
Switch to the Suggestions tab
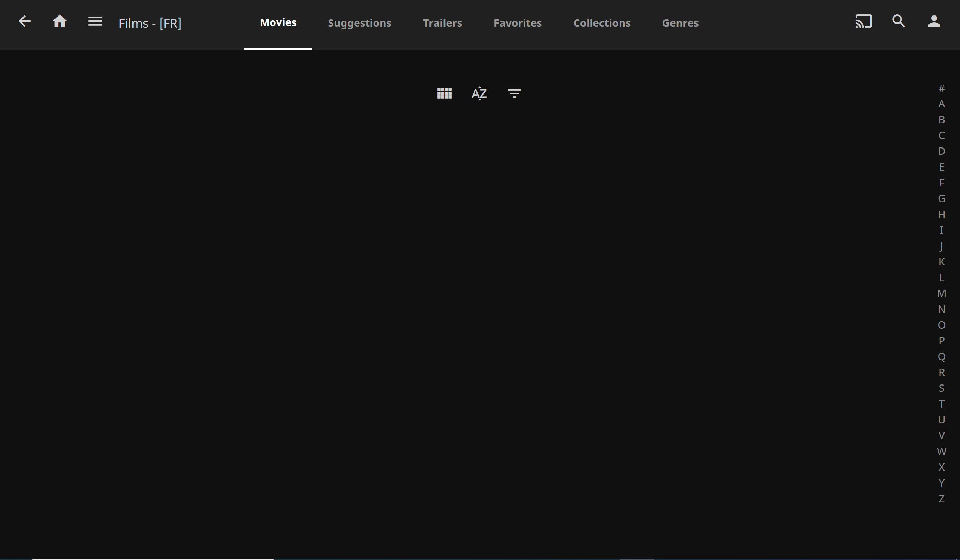coord(359,23)
